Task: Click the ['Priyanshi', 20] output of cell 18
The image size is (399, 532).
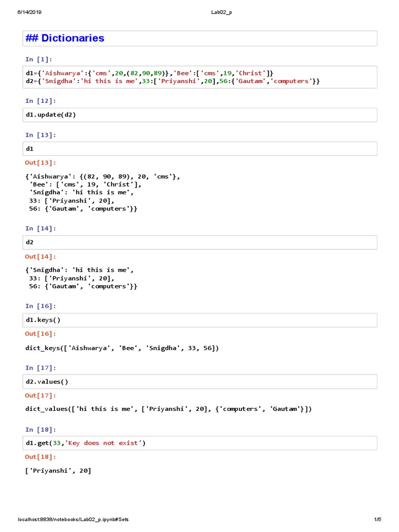Action: pos(58,471)
